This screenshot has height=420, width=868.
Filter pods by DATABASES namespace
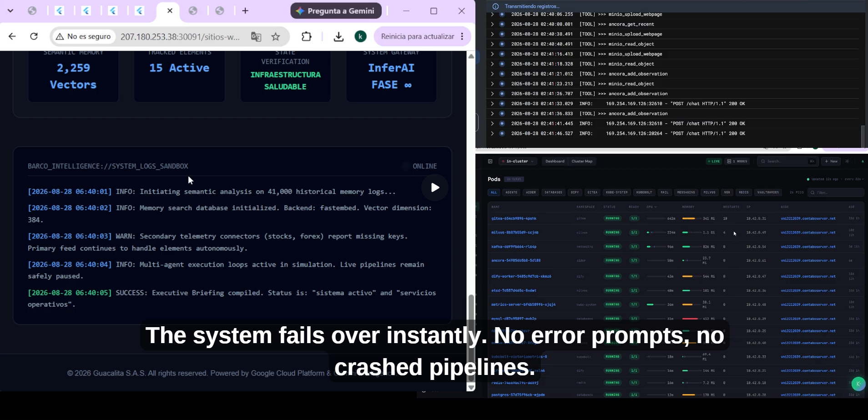(x=553, y=192)
